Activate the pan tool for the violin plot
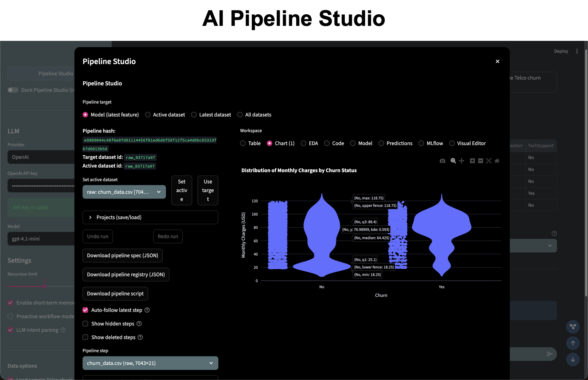This screenshot has height=380, width=588. click(x=461, y=161)
